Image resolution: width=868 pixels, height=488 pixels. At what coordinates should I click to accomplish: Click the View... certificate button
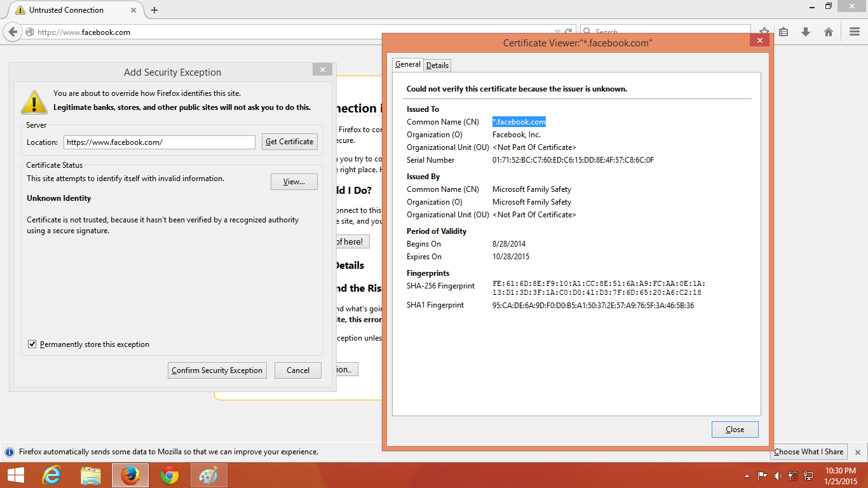[294, 182]
